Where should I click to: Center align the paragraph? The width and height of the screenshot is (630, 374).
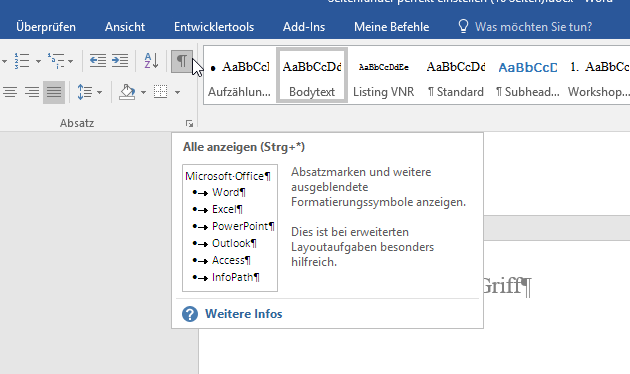click(x=10, y=92)
